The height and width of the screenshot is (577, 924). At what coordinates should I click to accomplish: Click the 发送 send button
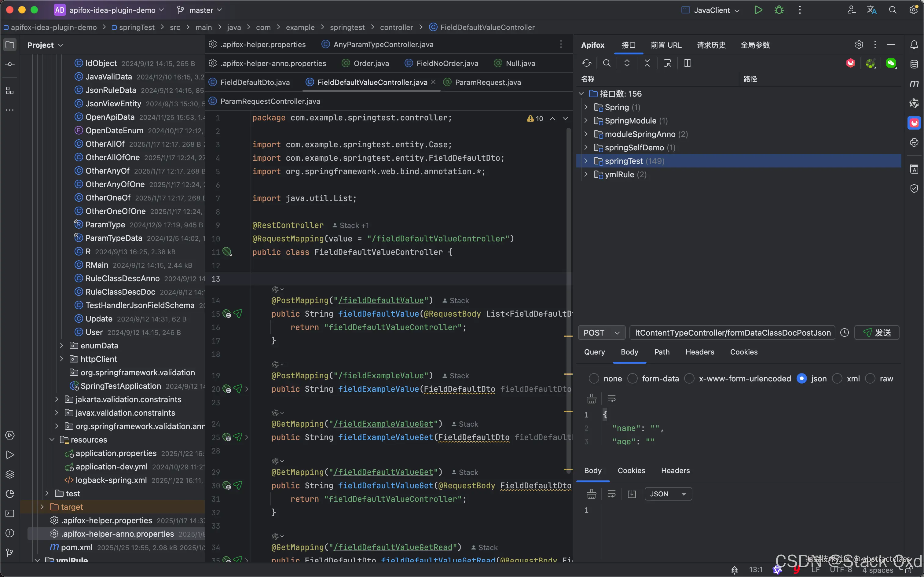(x=877, y=333)
